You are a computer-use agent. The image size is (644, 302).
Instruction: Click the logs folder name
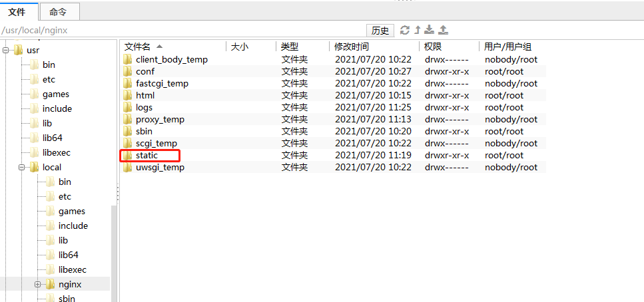click(x=144, y=108)
